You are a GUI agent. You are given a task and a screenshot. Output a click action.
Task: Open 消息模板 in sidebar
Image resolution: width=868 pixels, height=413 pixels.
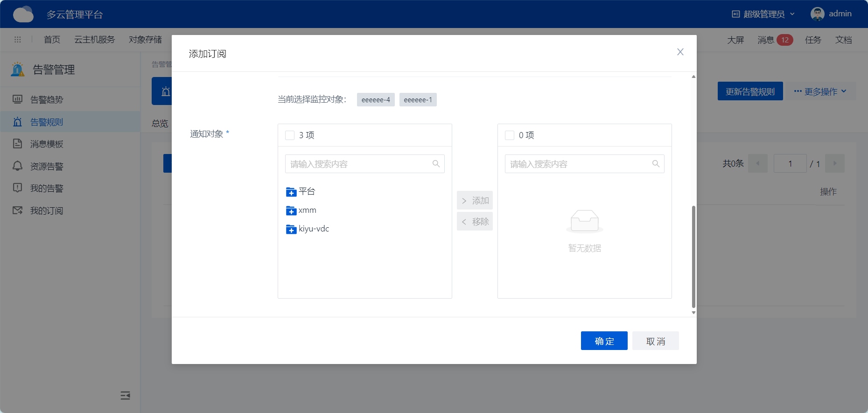pyautogui.click(x=46, y=144)
